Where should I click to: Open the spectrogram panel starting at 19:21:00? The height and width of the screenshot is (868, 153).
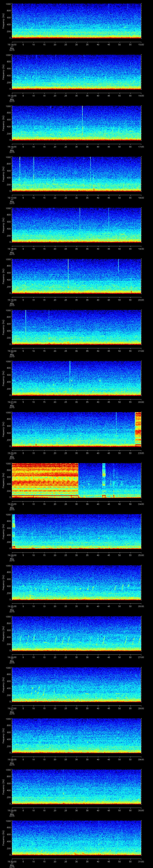[x=76, y=378]
